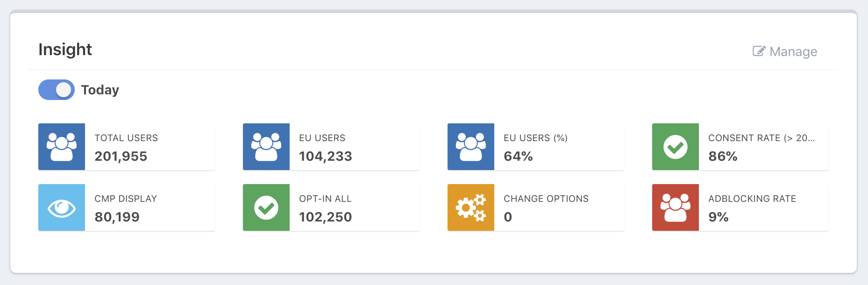Click the edit pencil icon beside Manage
This screenshot has height=285, width=868.
[x=759, y=51]
